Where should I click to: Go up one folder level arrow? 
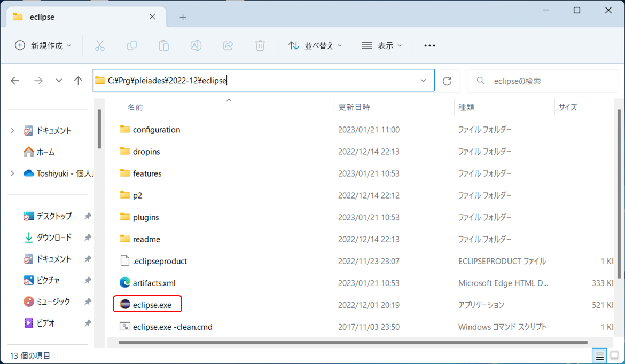[78, 81]
